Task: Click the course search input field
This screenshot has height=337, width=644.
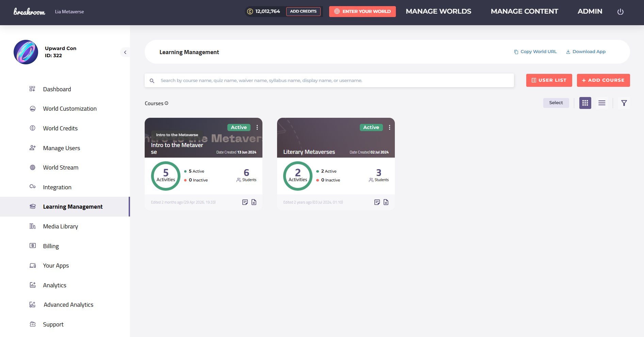Action: (329, 80)
